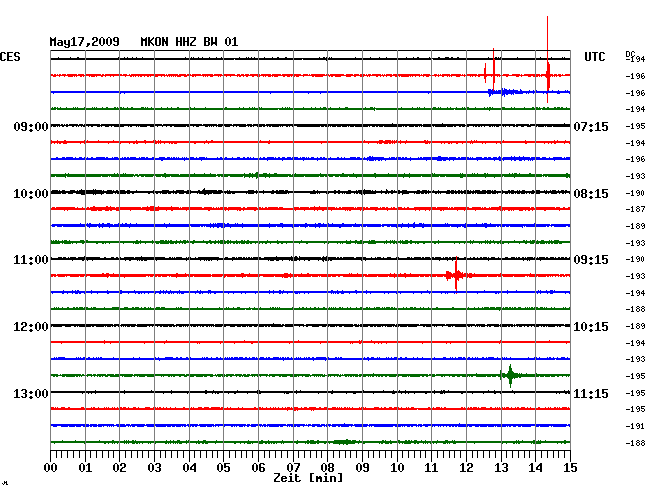
Task: Click the blue event burst near minute 13
Action: click(x=504, y=92)
